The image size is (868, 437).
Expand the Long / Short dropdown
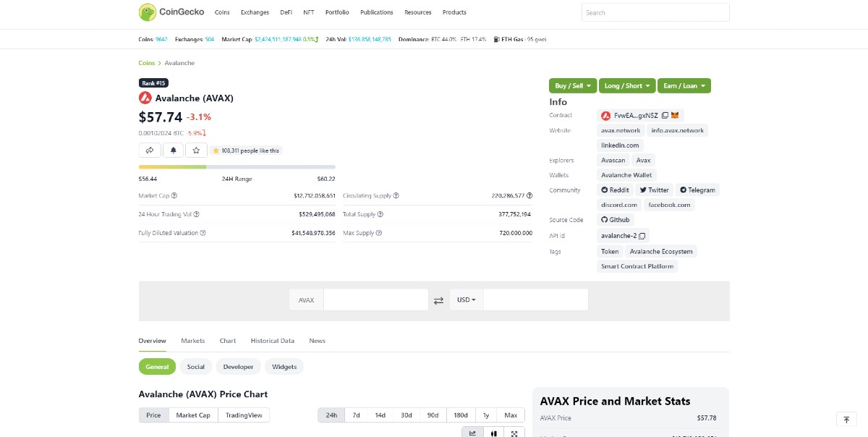click(x=627, y=86)
